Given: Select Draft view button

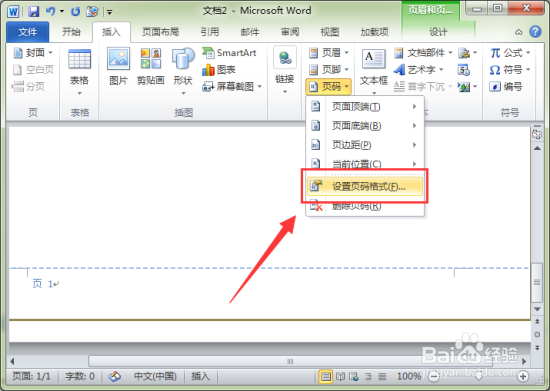Looking at the screenshot, I should tap(382, 377).
